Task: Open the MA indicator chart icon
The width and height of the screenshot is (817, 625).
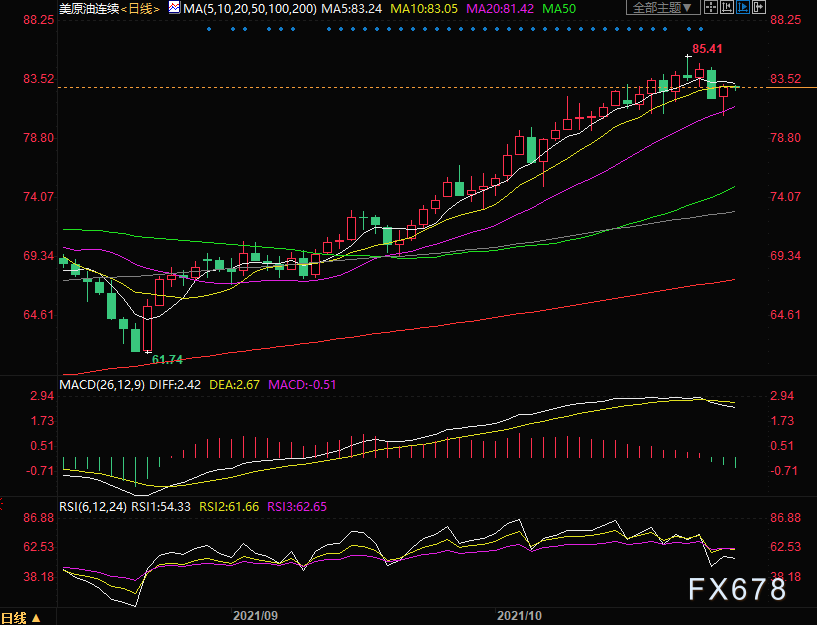Action: point(175,8)
